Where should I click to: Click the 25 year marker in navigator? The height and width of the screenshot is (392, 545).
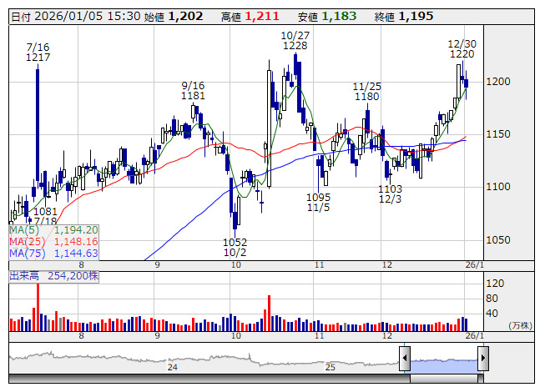click(x=331, y=367)
